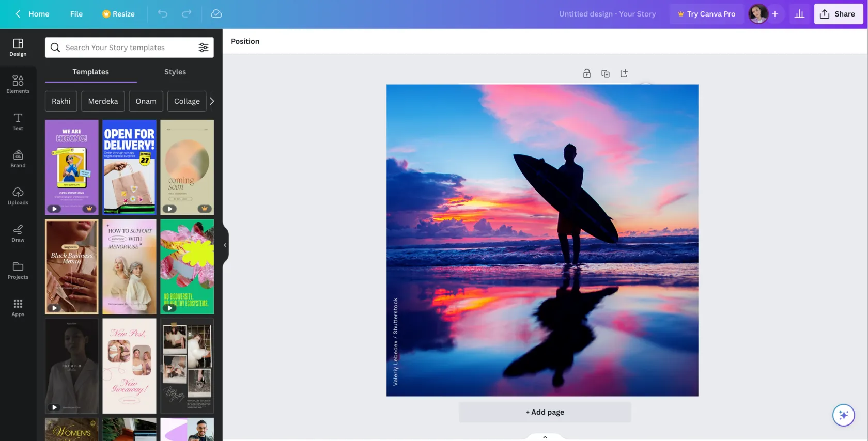The width and height of the screenshot is (868, 441).
Task: Click the Add page button
Action: click(x=545, y=412)
